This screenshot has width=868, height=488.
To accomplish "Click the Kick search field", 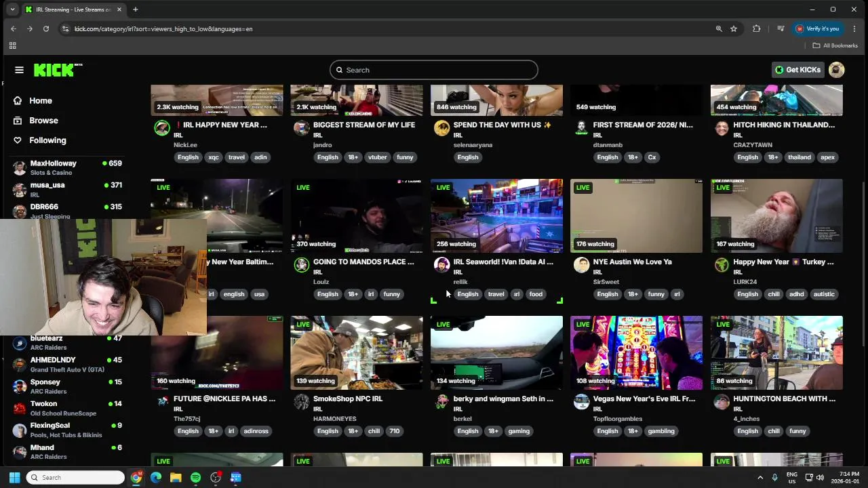I will pyautogui.click(x=434, y=70).
